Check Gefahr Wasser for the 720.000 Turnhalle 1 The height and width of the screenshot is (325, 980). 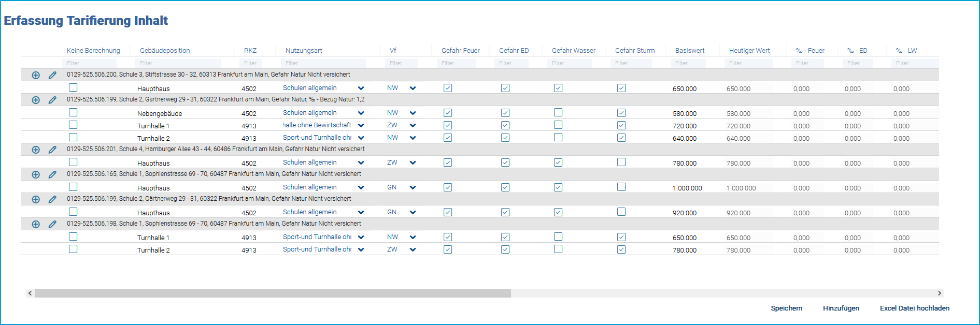(x=558, y=125)
